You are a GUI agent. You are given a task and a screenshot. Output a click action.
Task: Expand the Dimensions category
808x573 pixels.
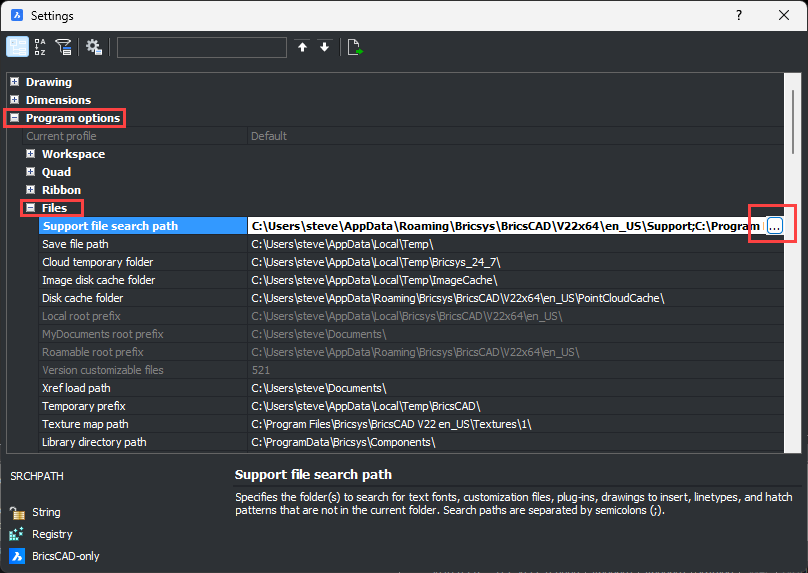coord(15,100)
